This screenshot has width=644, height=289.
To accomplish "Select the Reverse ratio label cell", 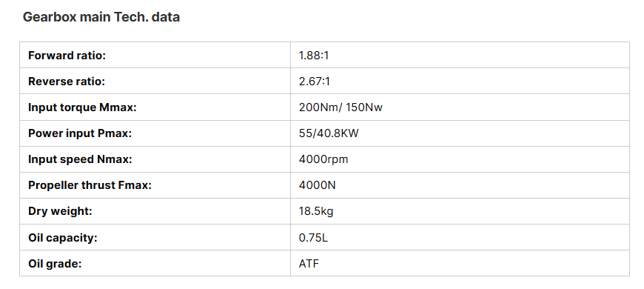I will pos(155,81).
